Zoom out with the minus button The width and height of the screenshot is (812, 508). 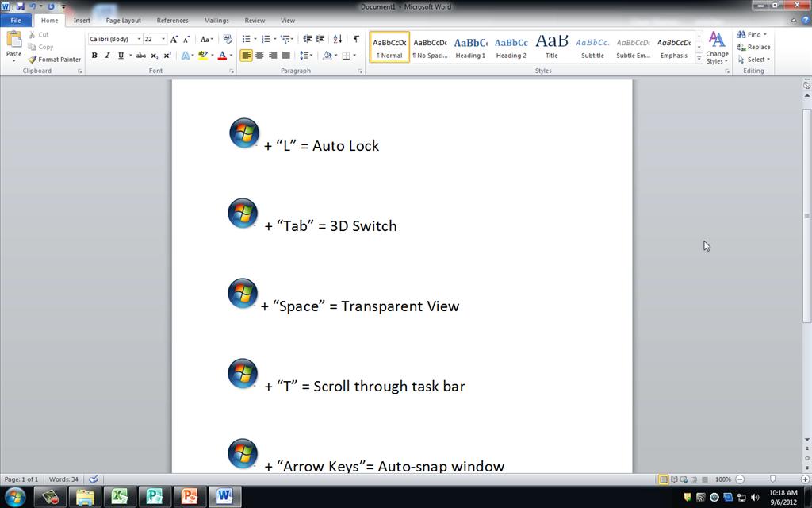pyautogui.click(x=740, y=479)
